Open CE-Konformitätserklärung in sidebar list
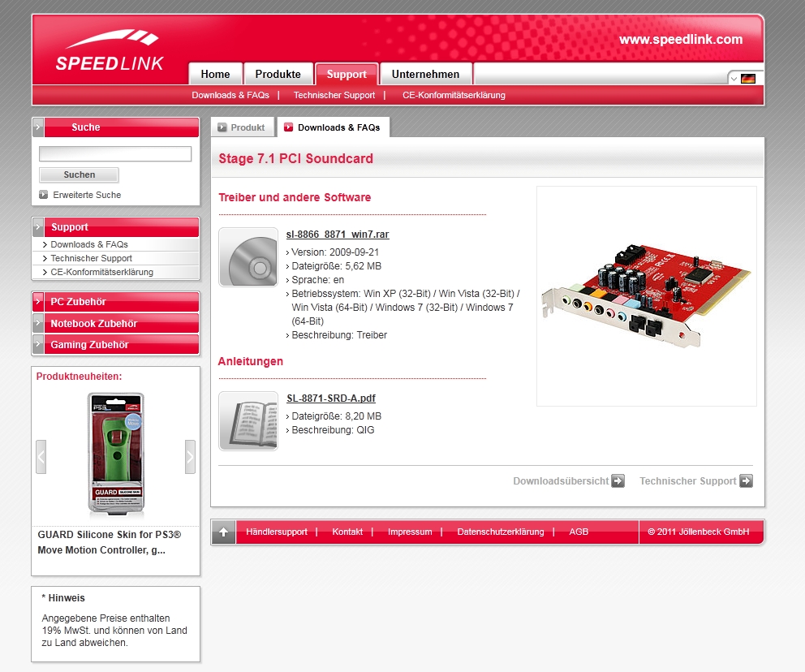Image resolution: width=805 pixels, height=672 pixels. (x=101, y=272)
